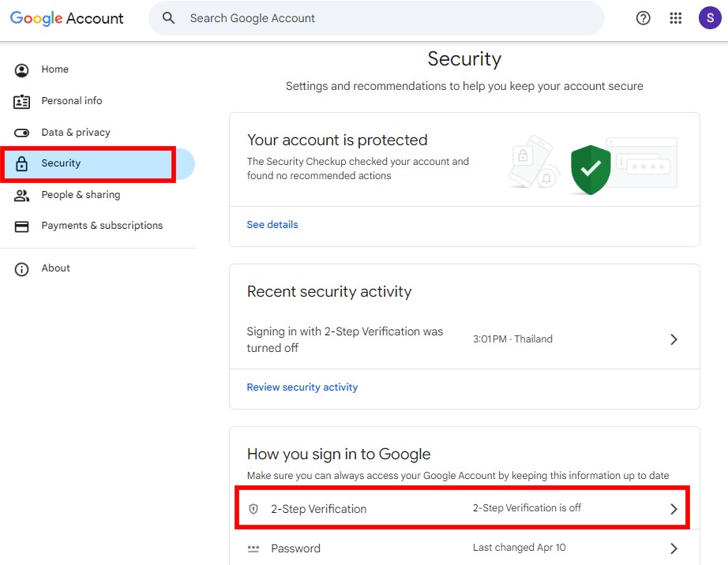Image resolution: width=728 pixels, height=565 pixels.
Task: Click the Data & privacy toggle icon
Action: point(22,133)
